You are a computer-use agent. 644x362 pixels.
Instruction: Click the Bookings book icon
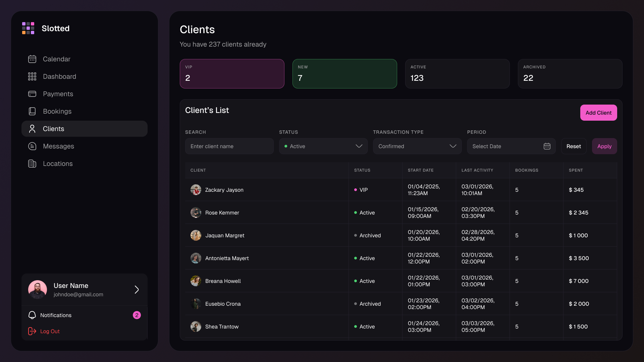pos(32,111)
